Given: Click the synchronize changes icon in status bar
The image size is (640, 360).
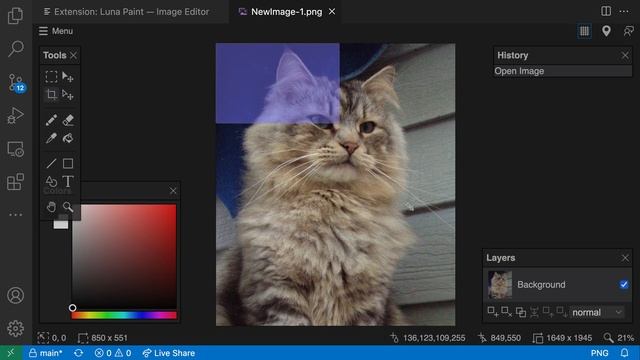Looking at the screenshot, I should coord(78,353).
